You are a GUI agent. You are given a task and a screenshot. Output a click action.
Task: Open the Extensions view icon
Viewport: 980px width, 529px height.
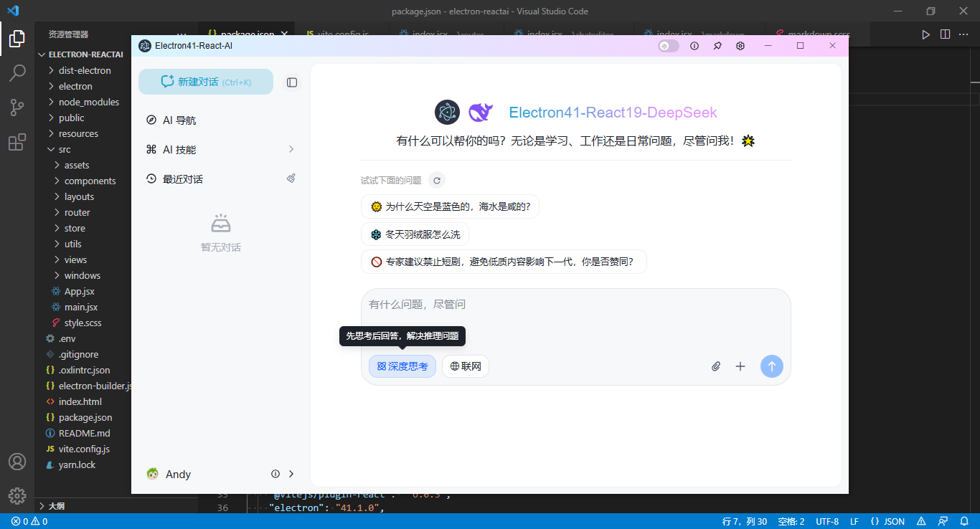[x=17, y=142]
